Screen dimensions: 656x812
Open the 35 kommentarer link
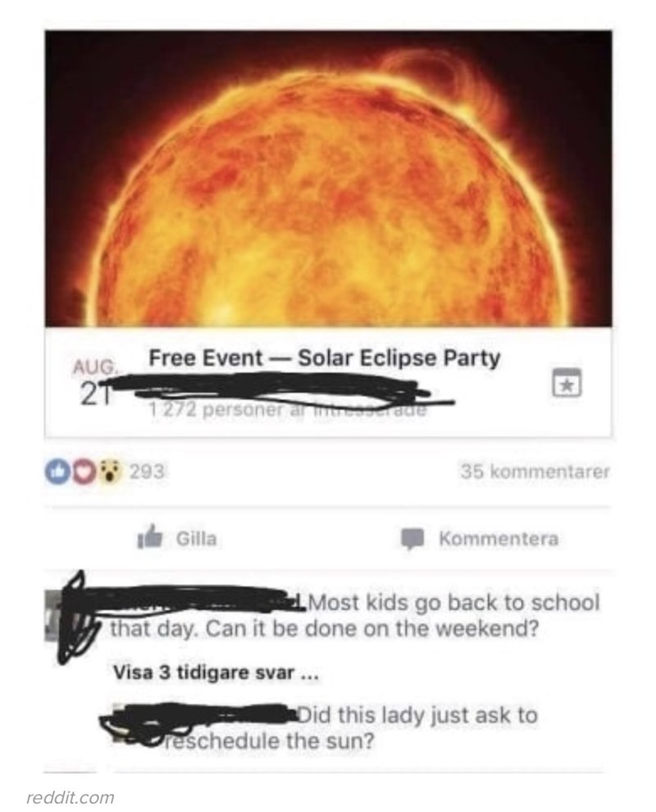pyautogui.click(x=535, y=472)
